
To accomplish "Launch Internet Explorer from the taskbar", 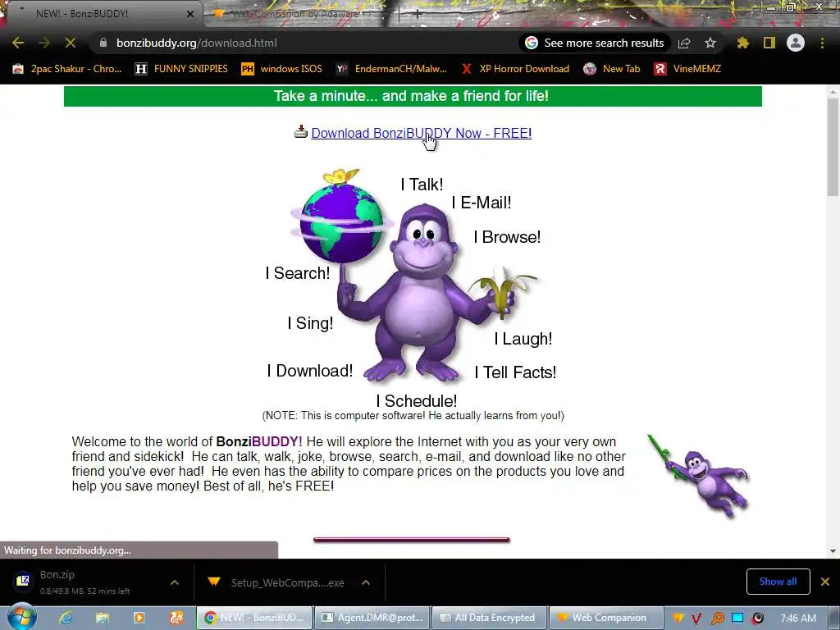I will point(66,618).
